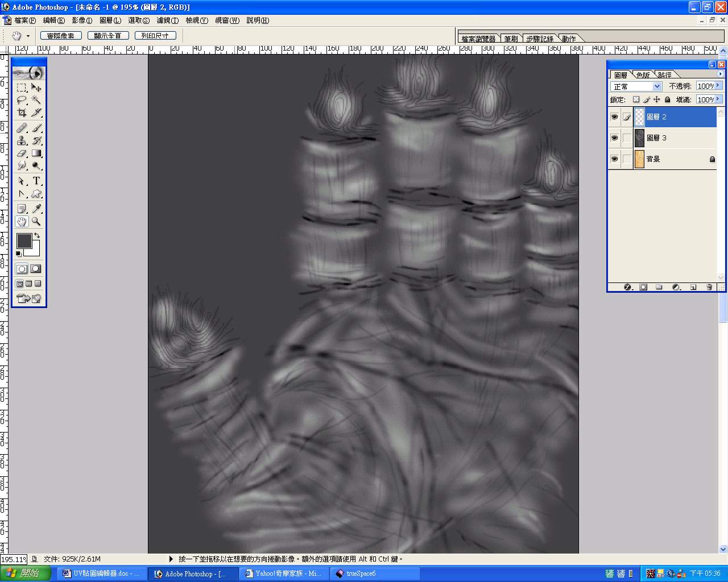
Task: Create a new layer with panel icon
Action: click(693, 288)
